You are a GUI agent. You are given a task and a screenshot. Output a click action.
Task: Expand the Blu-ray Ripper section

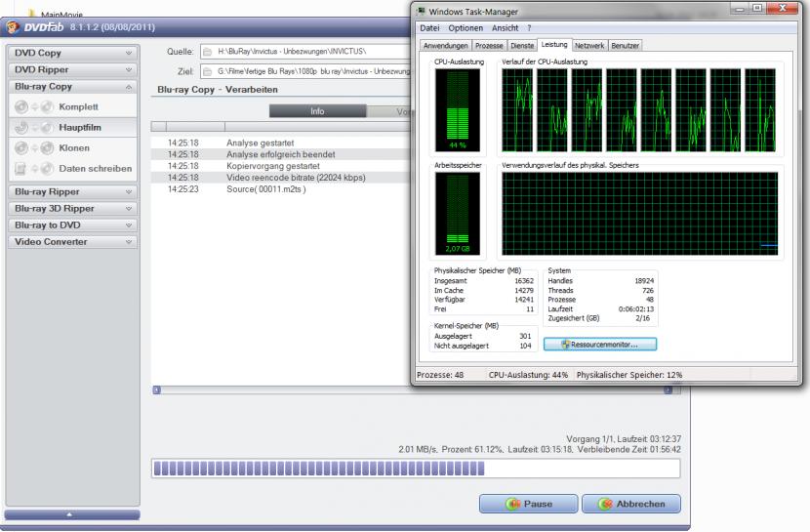click(x=73, y=191)
